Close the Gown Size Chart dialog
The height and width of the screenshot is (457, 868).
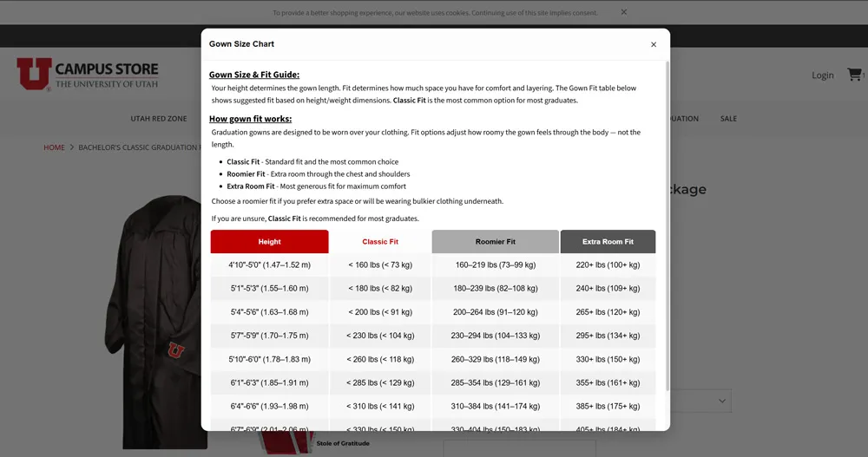coord(654,45)
